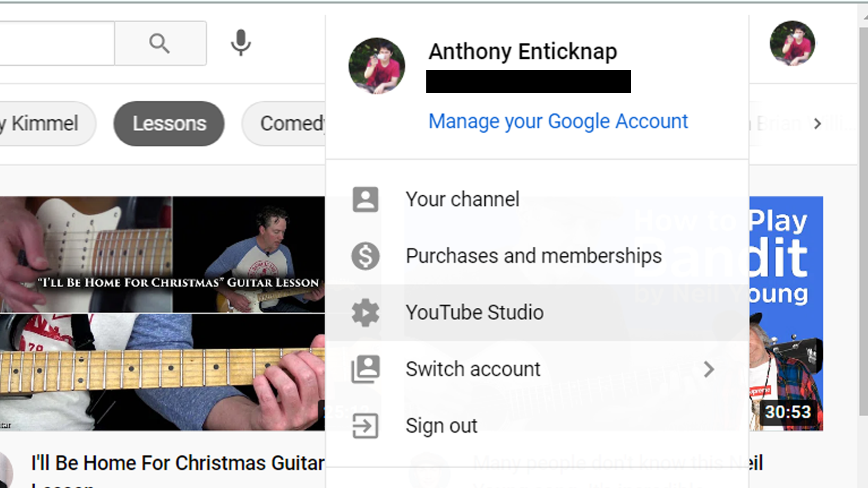This screenshot has height=488, width=868.
Task: Select the Lessons filter tab
Action: [169, 123]
